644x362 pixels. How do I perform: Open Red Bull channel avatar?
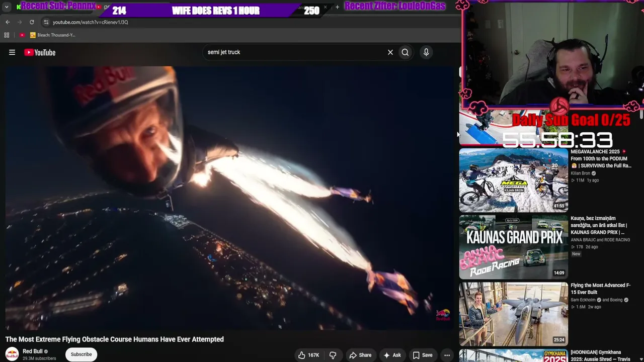click(x=12, y=354)
